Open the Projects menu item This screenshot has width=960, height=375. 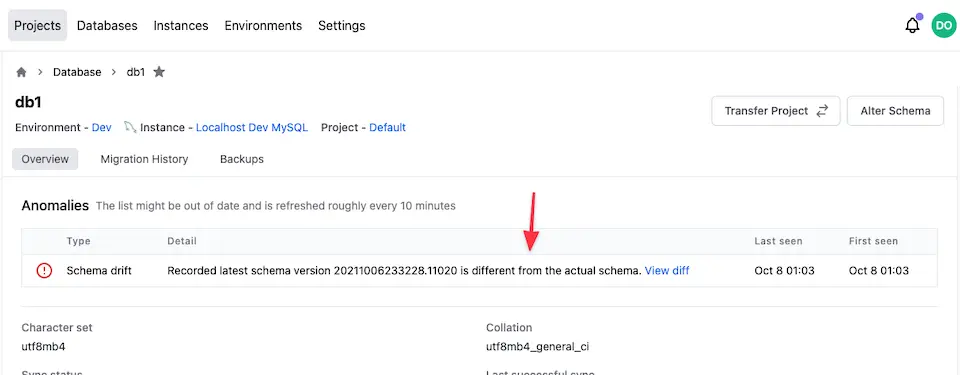[x=37, y=26]
